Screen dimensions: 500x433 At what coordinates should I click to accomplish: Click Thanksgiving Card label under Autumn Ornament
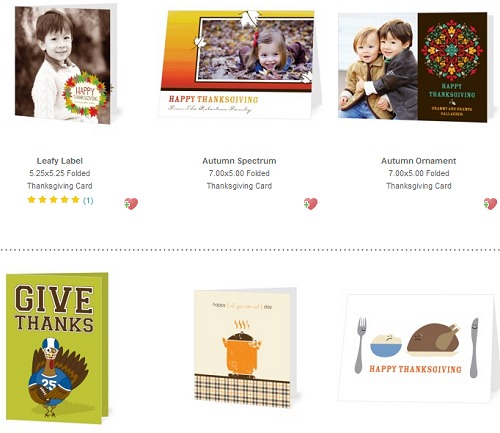click(419, 186)
